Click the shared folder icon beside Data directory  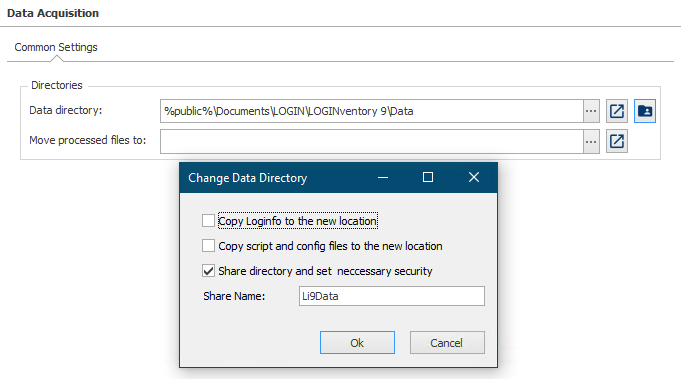645,111
